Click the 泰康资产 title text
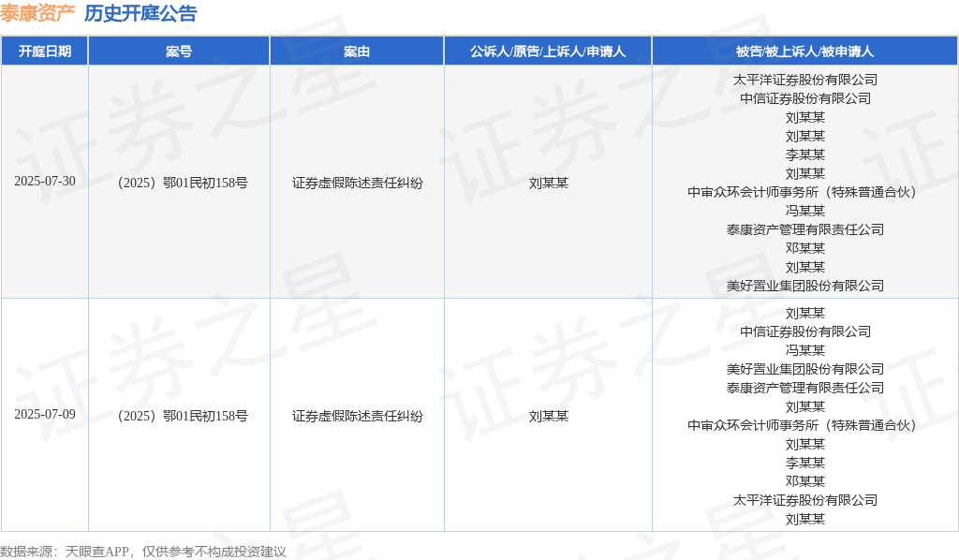This screenshot has height=560, width=959. click(37, 13)
